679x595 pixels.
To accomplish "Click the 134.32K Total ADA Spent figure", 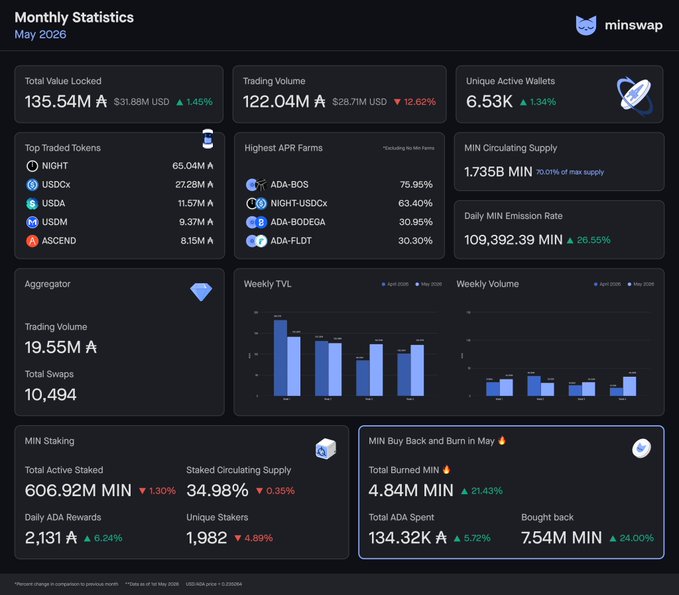I will coord(407,538).
